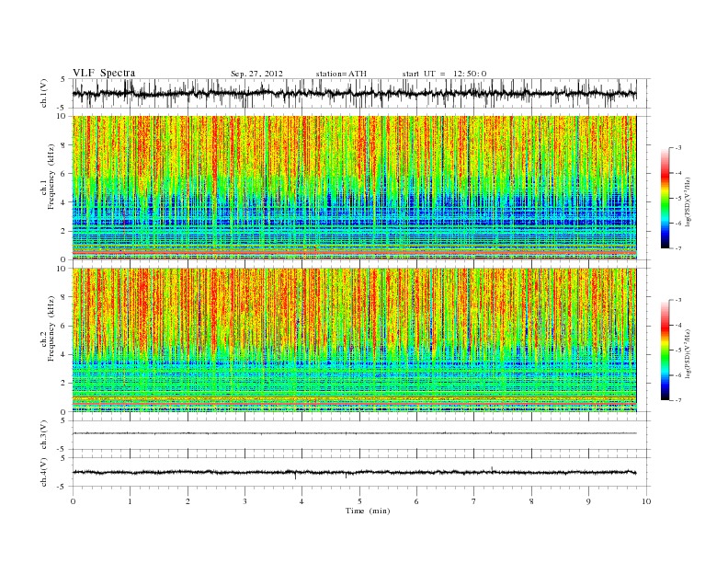Click the time axis tick label "3"
Image resolution: width=728 pixels, height=563 pixels.
(x=245, y=501)
